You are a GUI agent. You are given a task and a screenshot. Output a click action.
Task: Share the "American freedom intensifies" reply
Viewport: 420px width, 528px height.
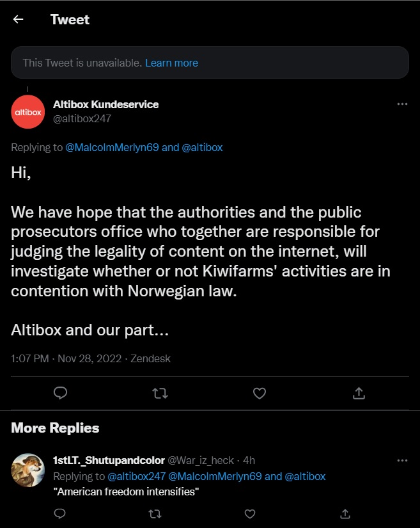(345, 513)
